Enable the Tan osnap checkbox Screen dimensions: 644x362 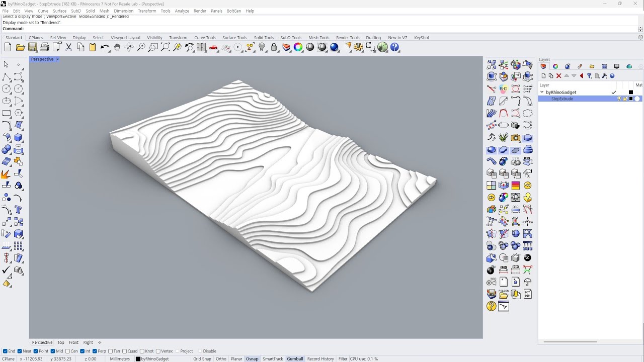click(110, 351)
